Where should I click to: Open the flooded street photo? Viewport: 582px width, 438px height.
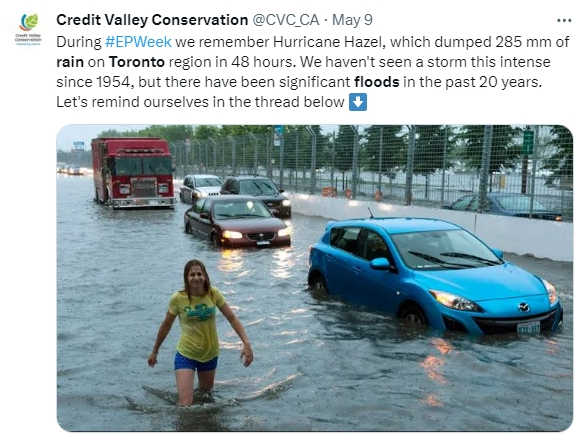point(314,278)
